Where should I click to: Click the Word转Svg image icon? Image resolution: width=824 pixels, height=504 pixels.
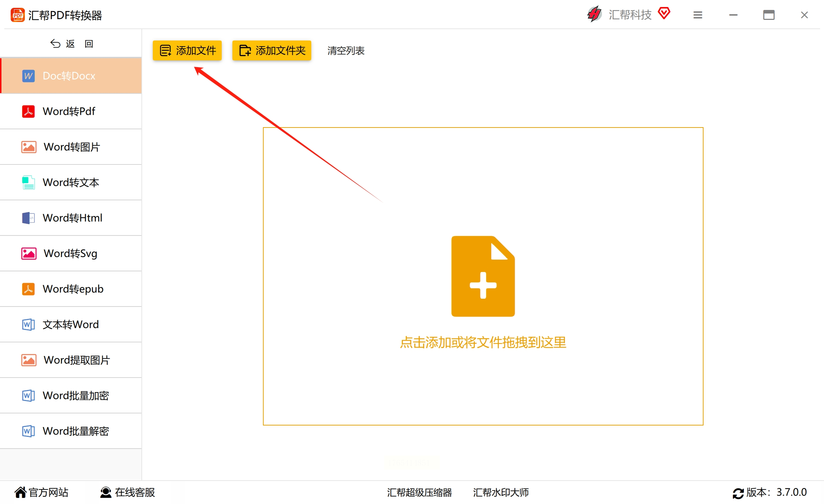point(29,254)
